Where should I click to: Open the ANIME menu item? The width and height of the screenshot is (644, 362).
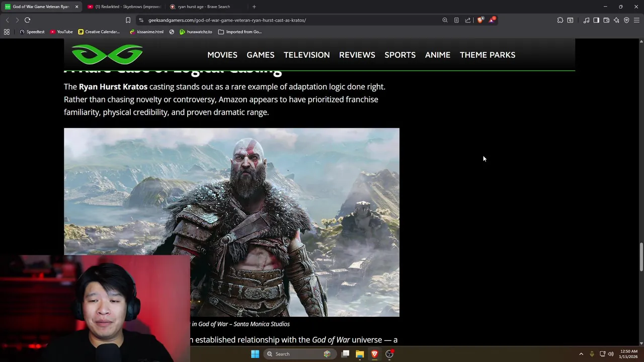point(438,55)
